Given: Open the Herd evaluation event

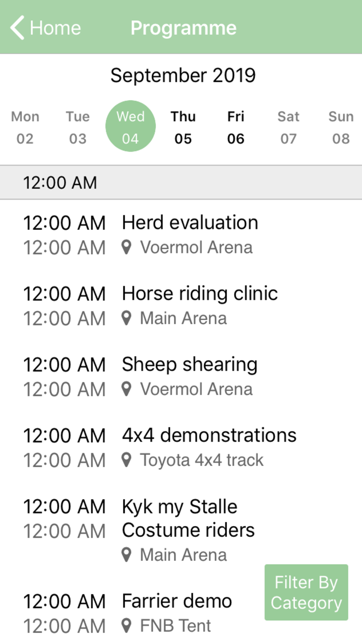Looking at the screenshot, I should pyautogui.click(x=181, y=235).
